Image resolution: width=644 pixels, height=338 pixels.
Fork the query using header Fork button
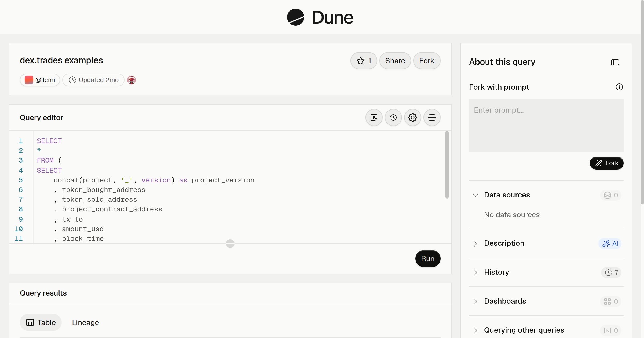[x=427, y=61]
